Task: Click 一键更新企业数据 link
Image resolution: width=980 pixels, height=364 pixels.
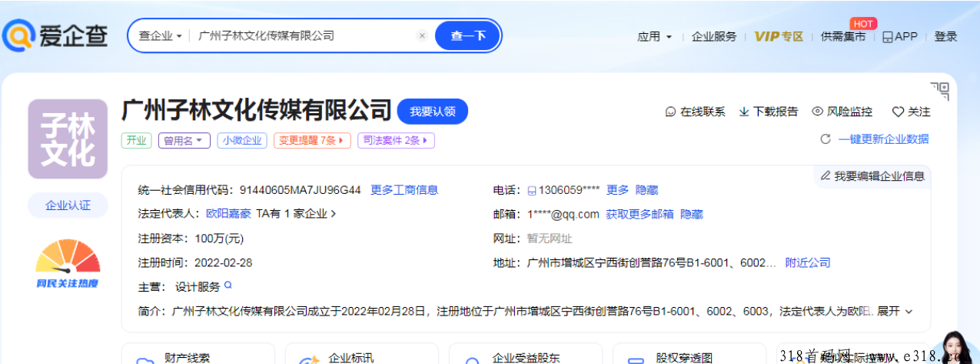Action: pos(883,139)
